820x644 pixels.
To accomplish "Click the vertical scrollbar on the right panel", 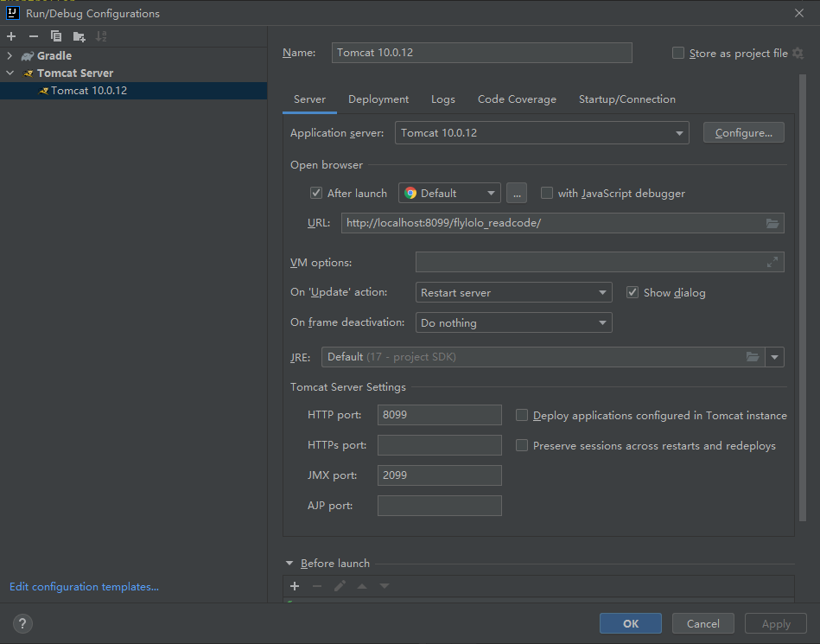I will tap(803, 298).
